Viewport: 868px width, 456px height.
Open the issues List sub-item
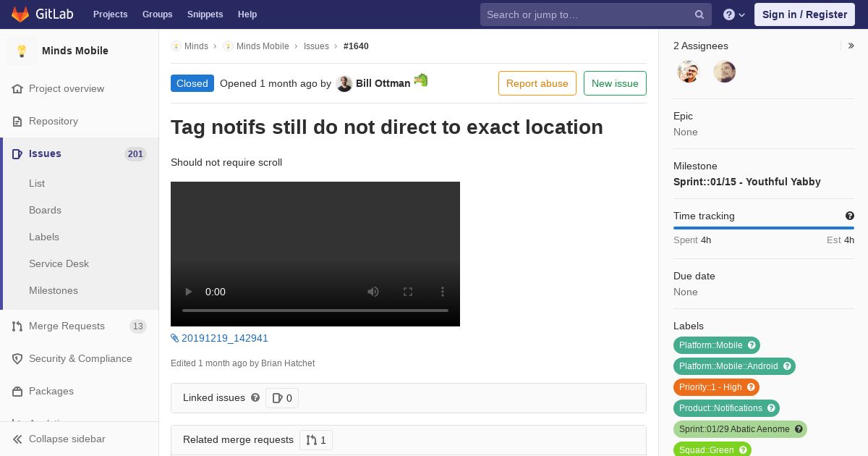click(37, 183)
